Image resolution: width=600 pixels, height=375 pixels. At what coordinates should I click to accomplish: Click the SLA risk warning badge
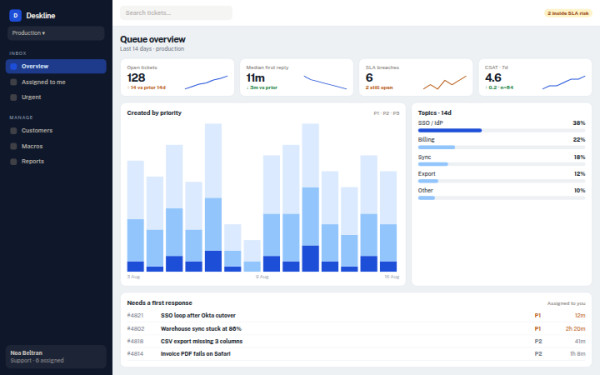(x=568, y=13)
